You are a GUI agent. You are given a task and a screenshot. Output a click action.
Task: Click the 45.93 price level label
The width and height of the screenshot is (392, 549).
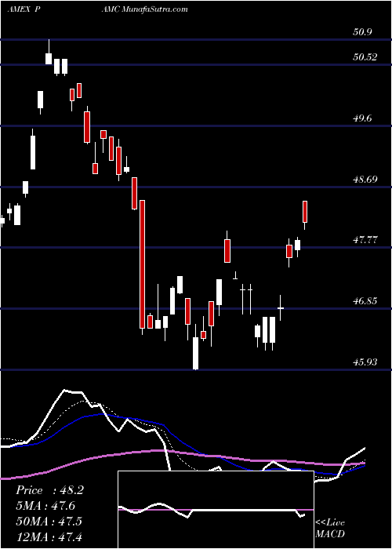[365, 362]
